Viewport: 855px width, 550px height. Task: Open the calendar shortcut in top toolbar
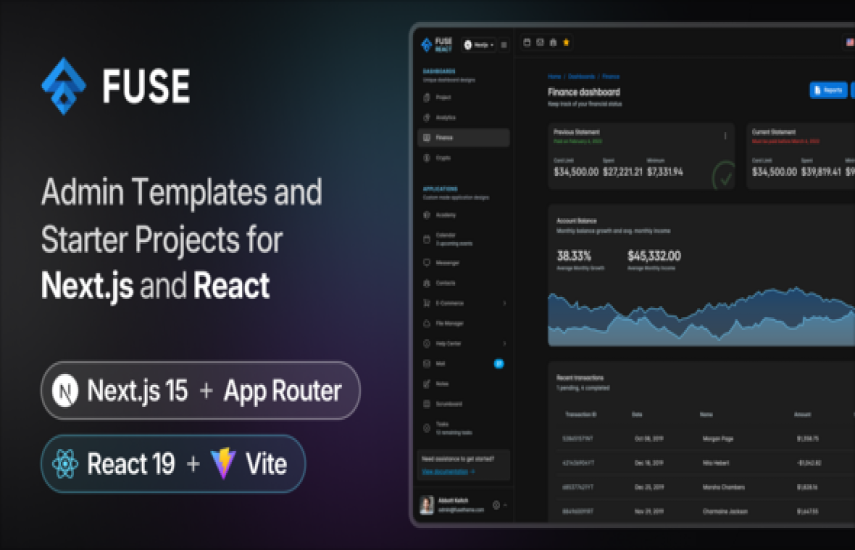527,43
